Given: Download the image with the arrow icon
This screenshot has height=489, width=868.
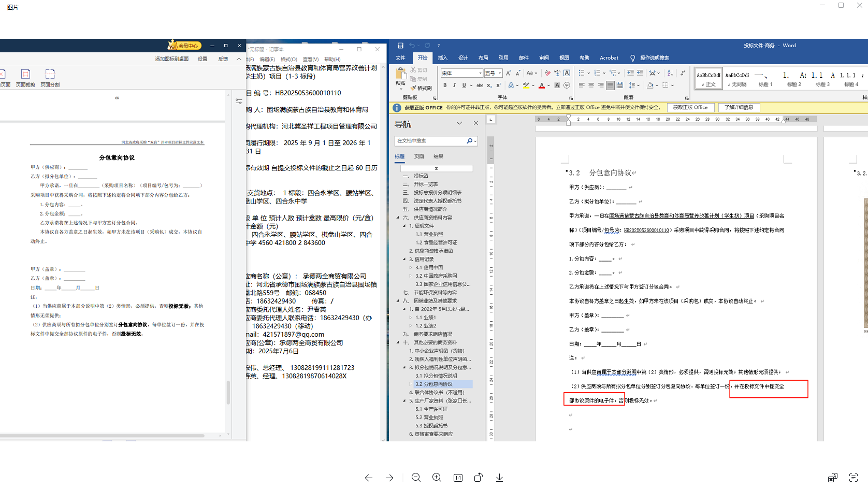Looking at the screenshot, I should click(499, 478).
